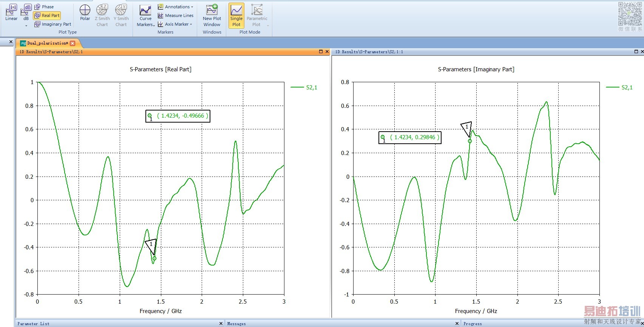
Task: Select the dB plot type
Action: tap(26, 12)
